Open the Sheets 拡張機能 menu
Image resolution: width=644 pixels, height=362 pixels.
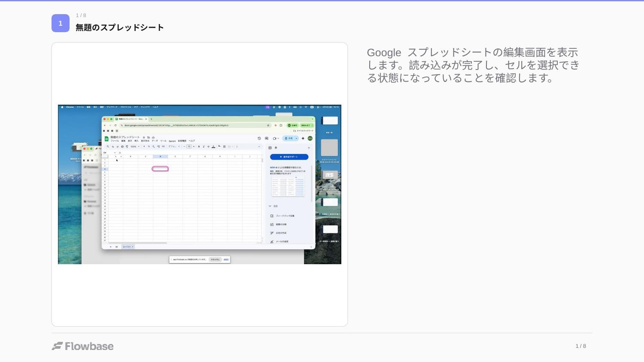[182, 141]
